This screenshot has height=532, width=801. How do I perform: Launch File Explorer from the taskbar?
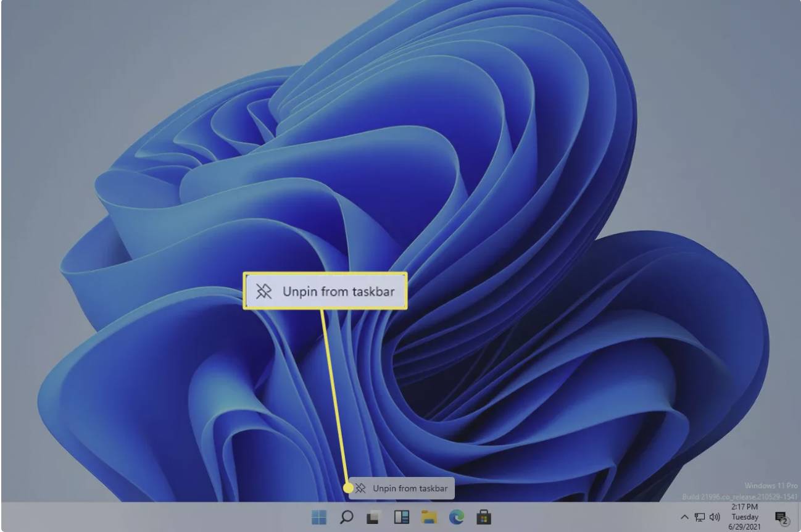tap(429, 517)
